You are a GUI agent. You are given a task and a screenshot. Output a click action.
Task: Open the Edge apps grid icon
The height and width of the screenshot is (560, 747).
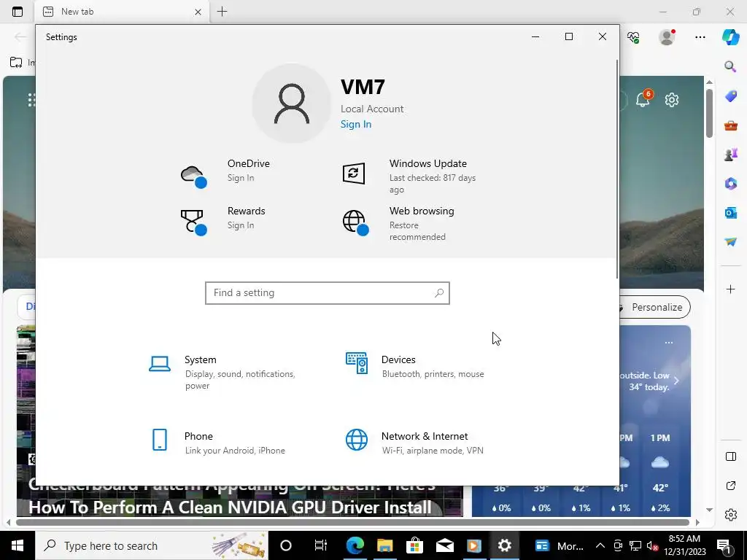pyautogui.click(x=31, y=99)
